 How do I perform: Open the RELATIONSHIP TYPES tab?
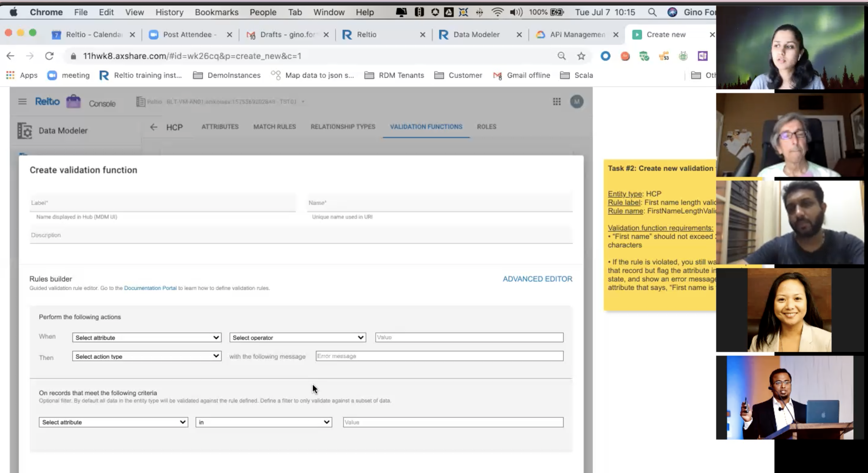point(343,127)
